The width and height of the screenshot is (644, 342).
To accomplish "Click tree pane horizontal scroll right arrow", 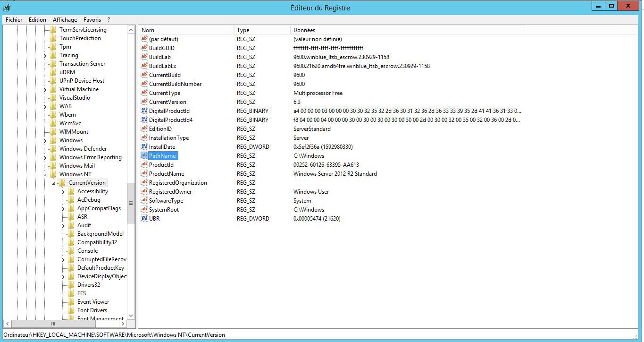I will pyautogui.click(x=123, y=324).
